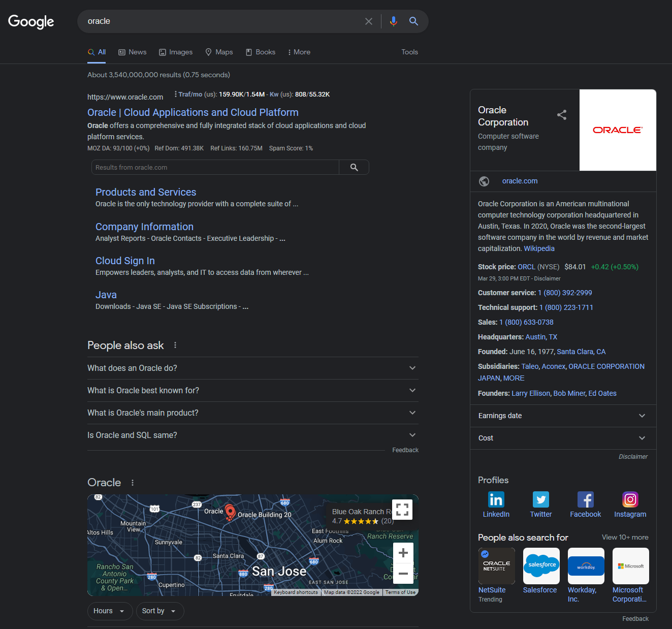Expand the Earnings date section
Viewport: 672px width, 629px height.
pos(563,416)
